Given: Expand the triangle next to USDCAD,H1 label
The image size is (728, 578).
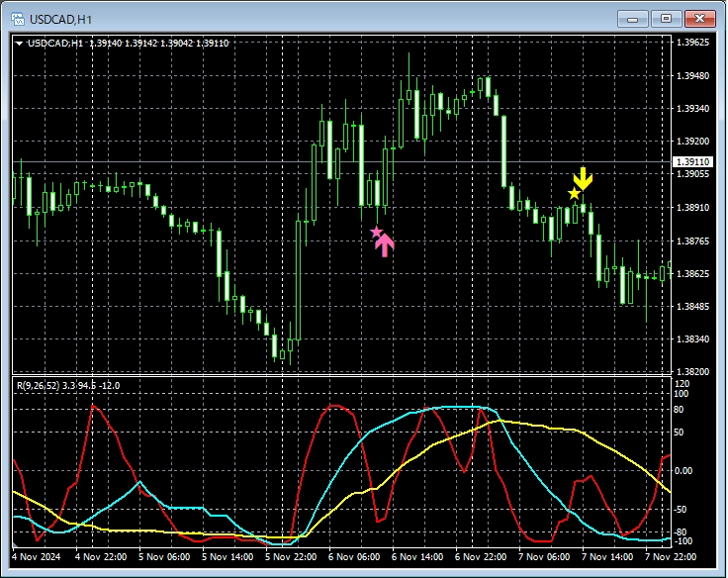Looking at the screenshot, I should coord(20,44).
